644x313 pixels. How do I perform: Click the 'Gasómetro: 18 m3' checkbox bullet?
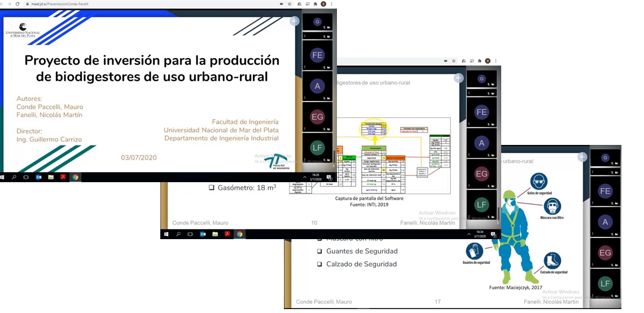coord(211,188)
